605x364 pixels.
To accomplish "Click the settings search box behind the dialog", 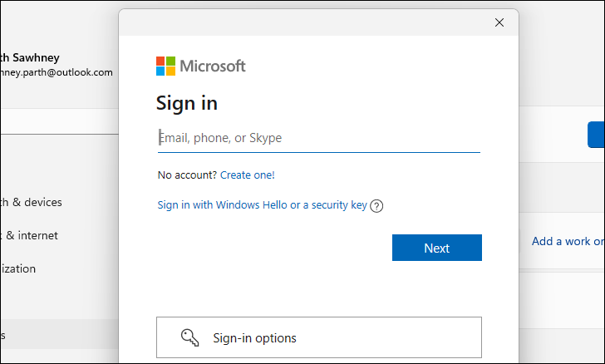I will pos(59,121).
